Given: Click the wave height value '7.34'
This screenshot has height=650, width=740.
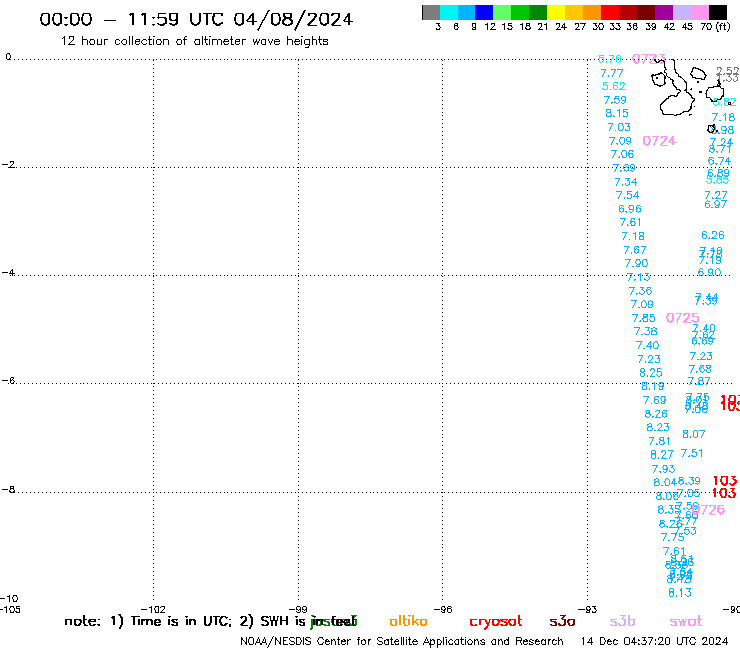Looking at the screenshot, I should pyautogui.click(x=626, y=182).
